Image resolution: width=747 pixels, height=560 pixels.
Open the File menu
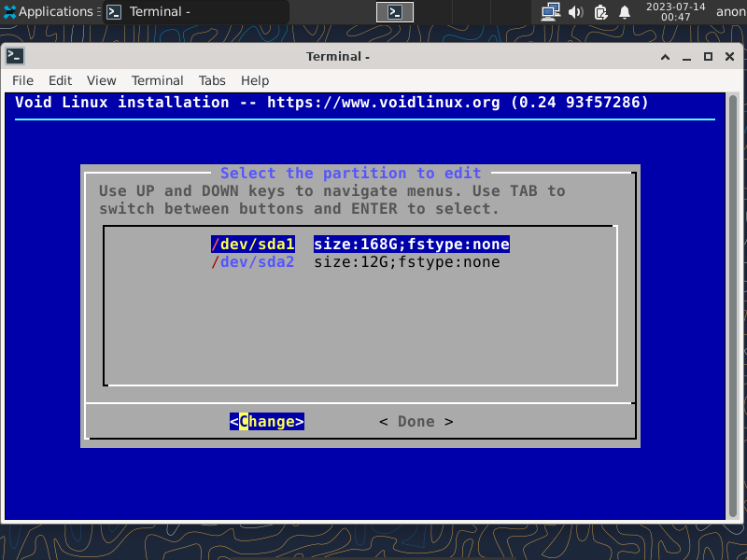[22, 80]
